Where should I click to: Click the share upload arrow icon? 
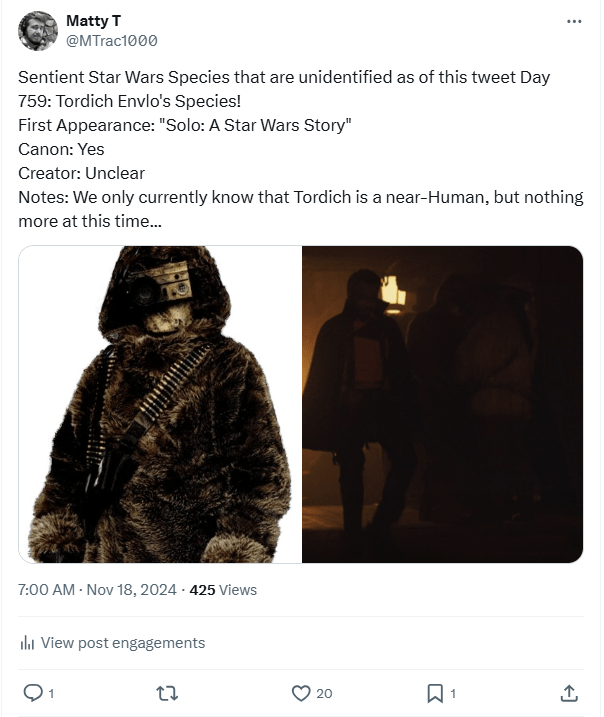click(569, 692)
